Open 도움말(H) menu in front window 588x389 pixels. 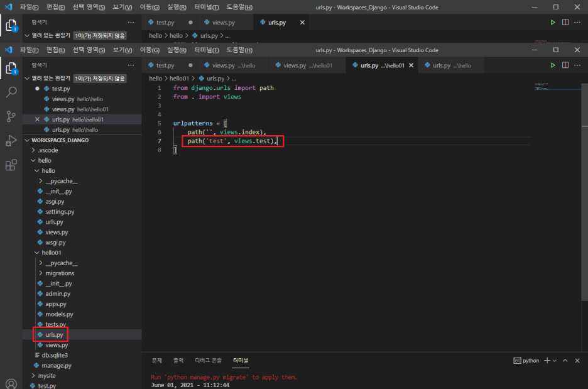[239, 50]
